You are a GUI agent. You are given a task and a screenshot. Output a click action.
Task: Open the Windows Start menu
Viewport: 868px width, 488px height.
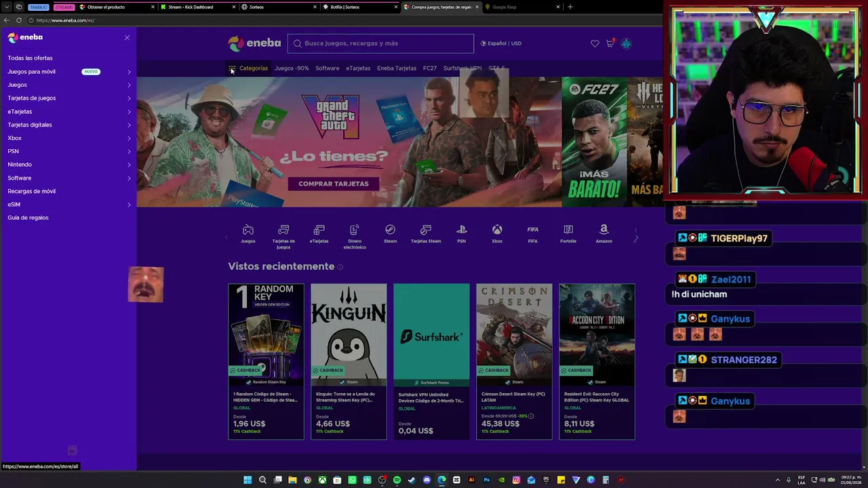coord(248,480)
